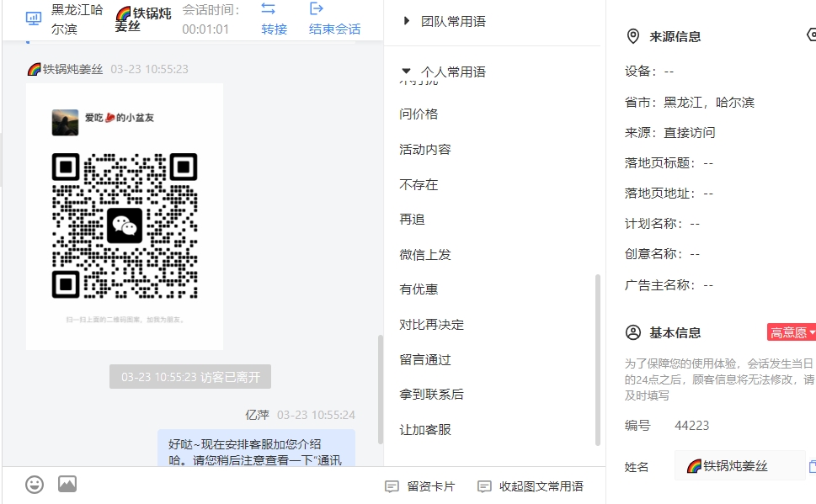Click the visitor name 铁锅炖姜丝 in header
This screenshot has width=816, height=504.
point(142,19)
